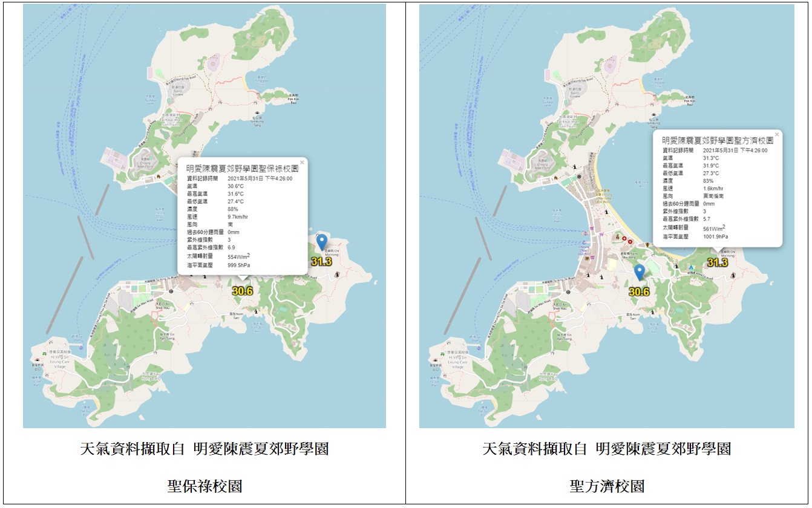
Task: Select the 30.6 temperature label on the left map
Action: (x=242, y=291)
